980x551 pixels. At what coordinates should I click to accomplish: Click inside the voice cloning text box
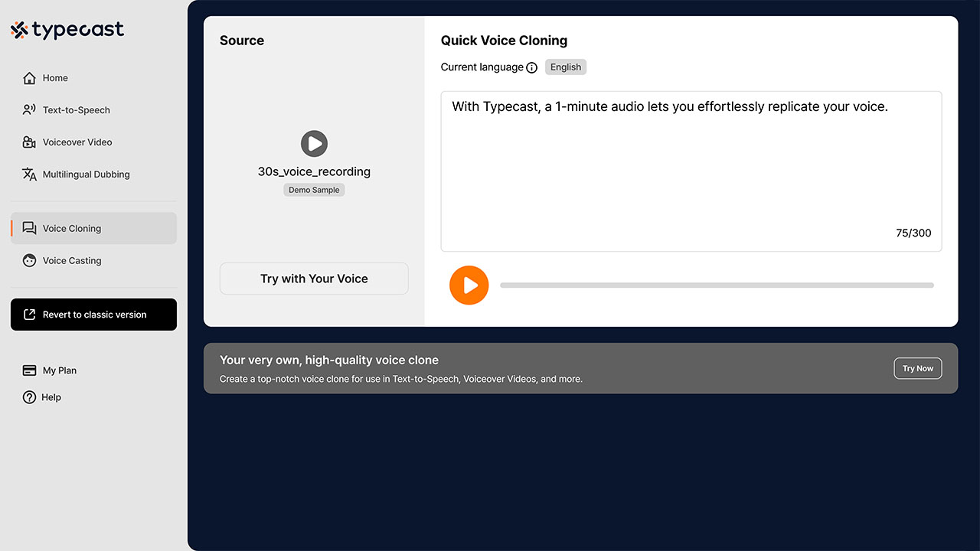(691, 171)
